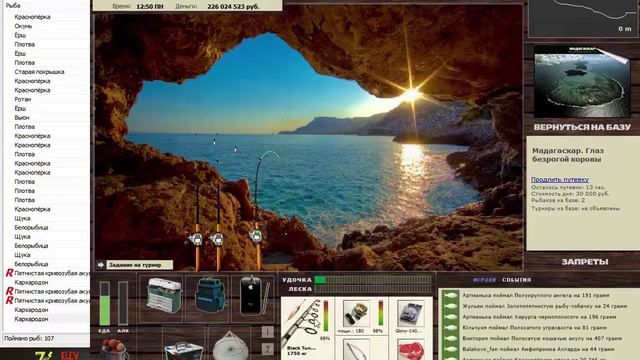The image size is (640, 360).
Task: Click Стоимость дня: 30 000 руб. text
Action: [570, 194]
